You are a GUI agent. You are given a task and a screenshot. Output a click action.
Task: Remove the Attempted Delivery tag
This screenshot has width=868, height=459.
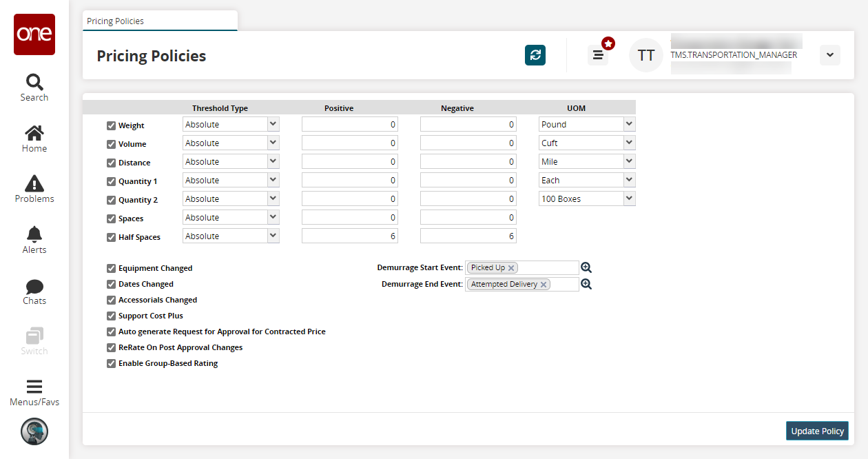pyautogui.click(x=544, y=285)
